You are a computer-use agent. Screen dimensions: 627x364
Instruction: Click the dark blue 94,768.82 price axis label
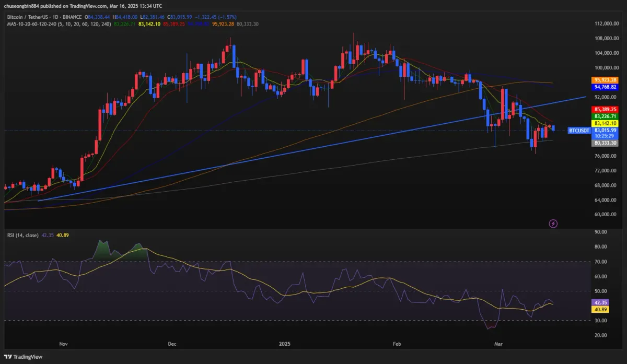pyautogui.click(x=605, y=87)
